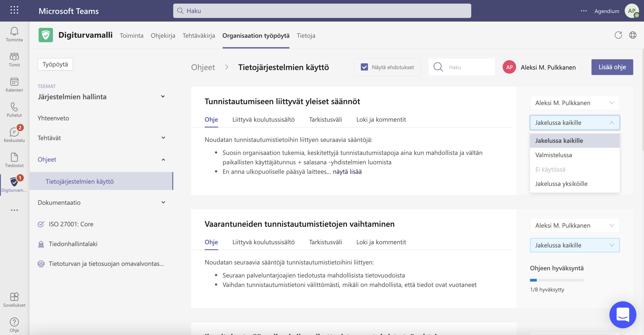The height and width of the screenshot is (335, 644).
Task: Open the Tiimit teams icon
Action: tap(14, 60)
